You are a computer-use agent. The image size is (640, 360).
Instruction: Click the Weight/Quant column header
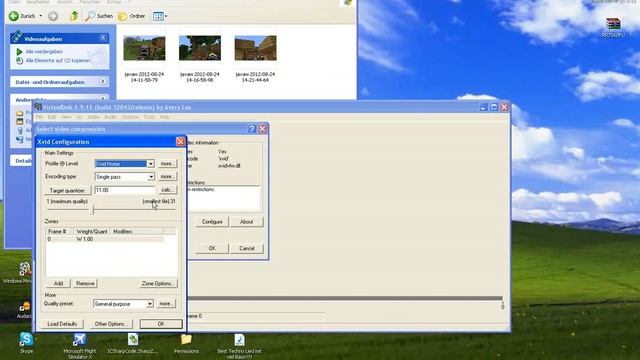coord(91,231)
